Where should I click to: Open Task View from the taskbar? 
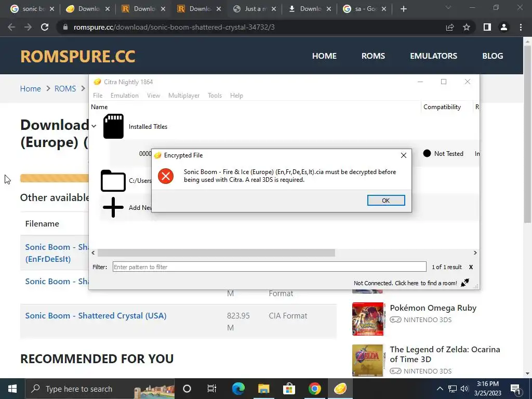point(212,389)
